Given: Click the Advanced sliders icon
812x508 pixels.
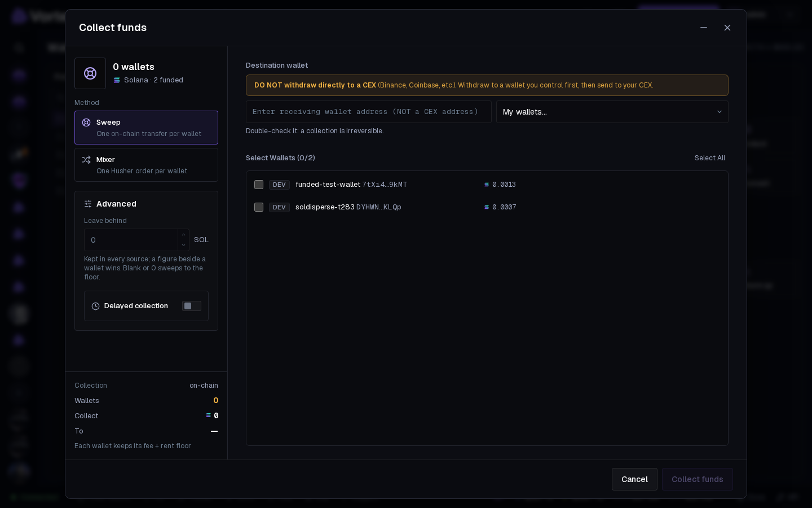Looking at the screenshot, I should [x=88, y=204].
